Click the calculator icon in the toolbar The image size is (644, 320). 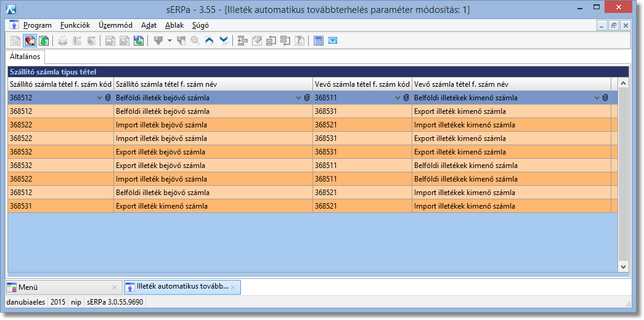(x=319, y=41)
